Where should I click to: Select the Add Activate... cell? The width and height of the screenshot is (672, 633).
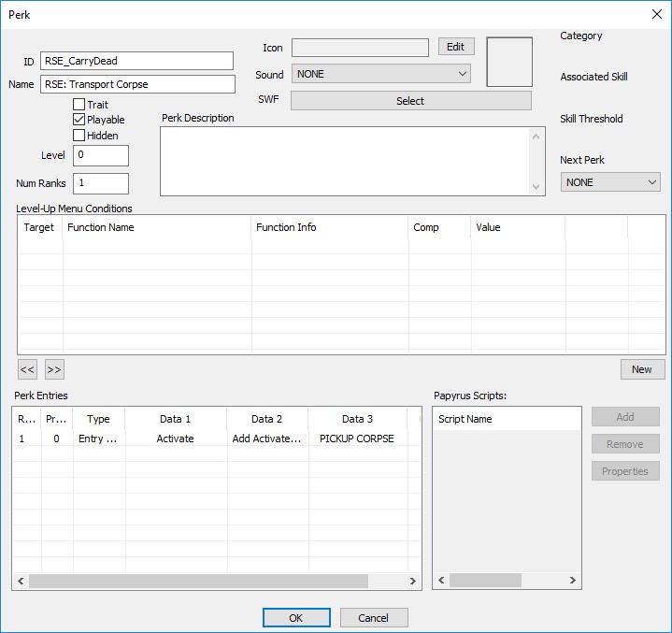267,439
